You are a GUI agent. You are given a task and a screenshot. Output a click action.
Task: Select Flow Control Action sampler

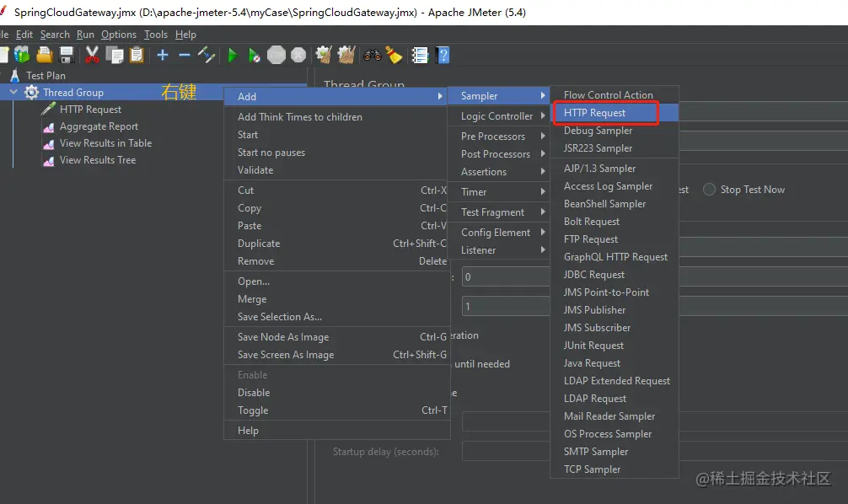click(615, 94)
